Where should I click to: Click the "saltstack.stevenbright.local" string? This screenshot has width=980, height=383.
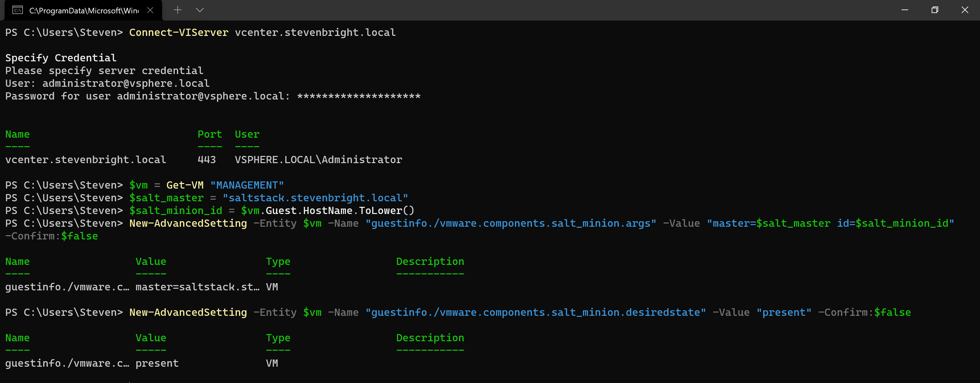[315, 198]
